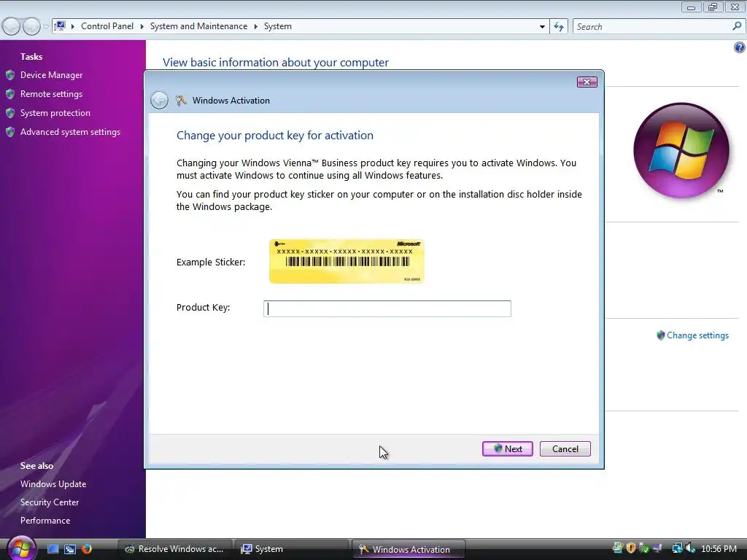Close the Windows Activation dialog
The height and width of the screenshot is (560, 747).
pyautogui.click(x=587, y=82)
